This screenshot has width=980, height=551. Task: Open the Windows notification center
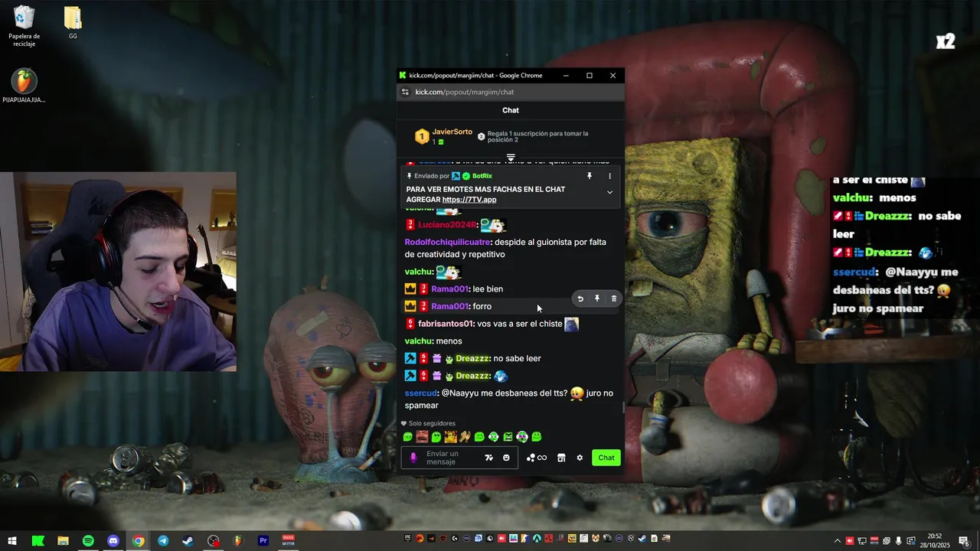(964, 541)
